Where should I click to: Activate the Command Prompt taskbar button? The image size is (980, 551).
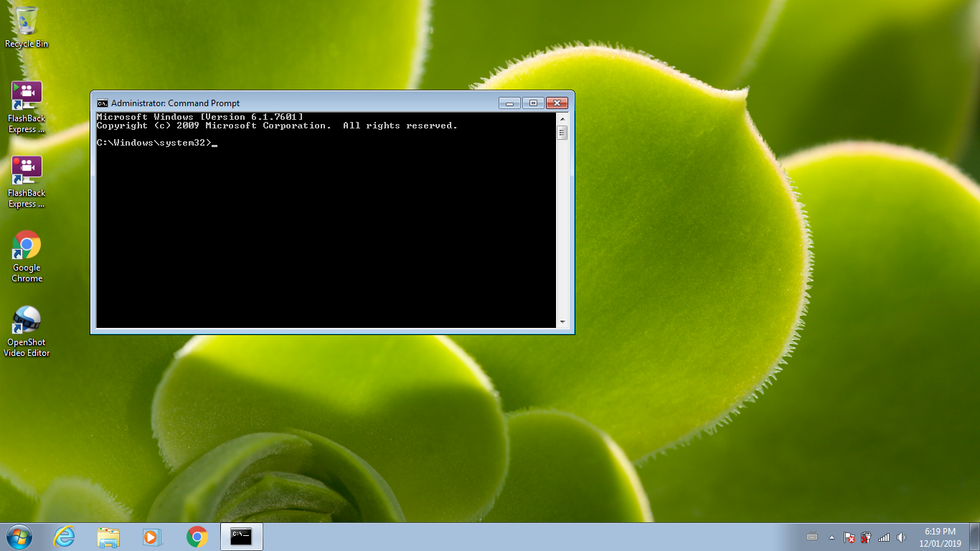(x=241, y=536)
